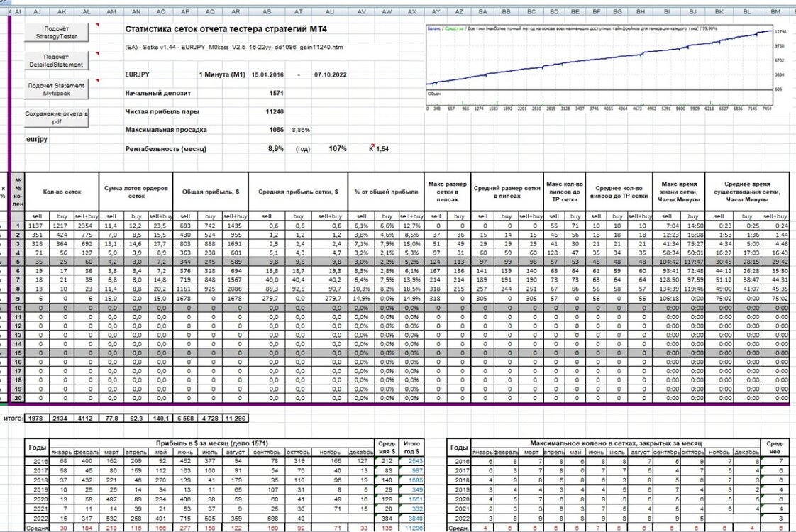Select the sell+buy count 2354 cell
The width and height of the screenshot is (796, 532).
click(87, 226)
